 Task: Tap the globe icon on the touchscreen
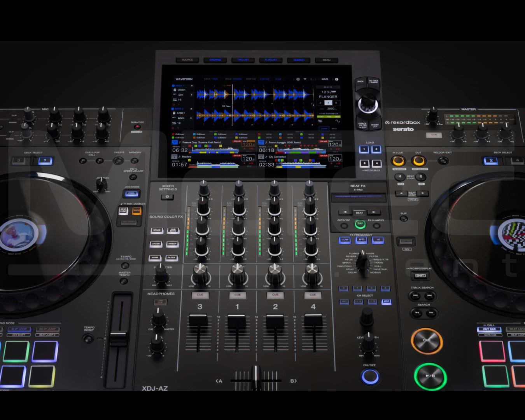(298, 79)
